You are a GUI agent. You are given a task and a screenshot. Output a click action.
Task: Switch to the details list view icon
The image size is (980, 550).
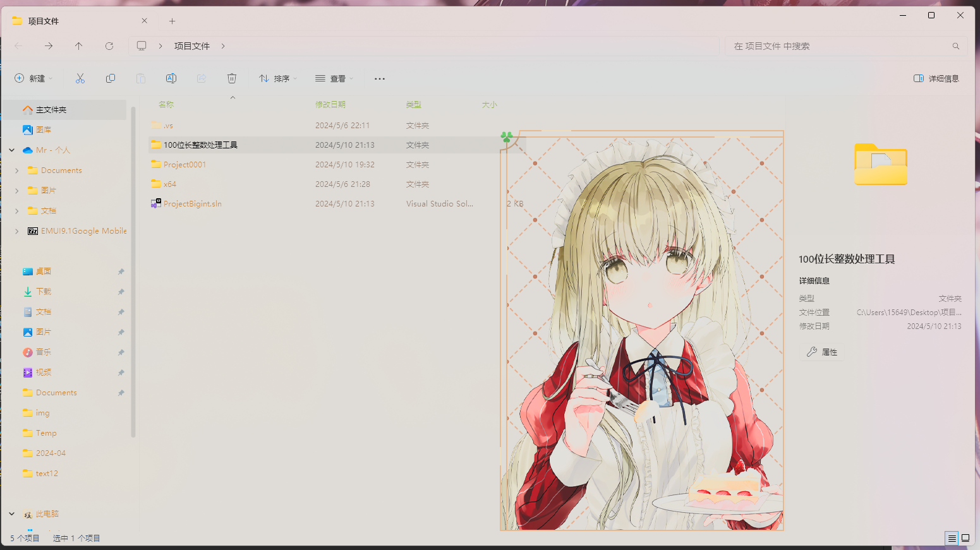[x=952, y=538]
